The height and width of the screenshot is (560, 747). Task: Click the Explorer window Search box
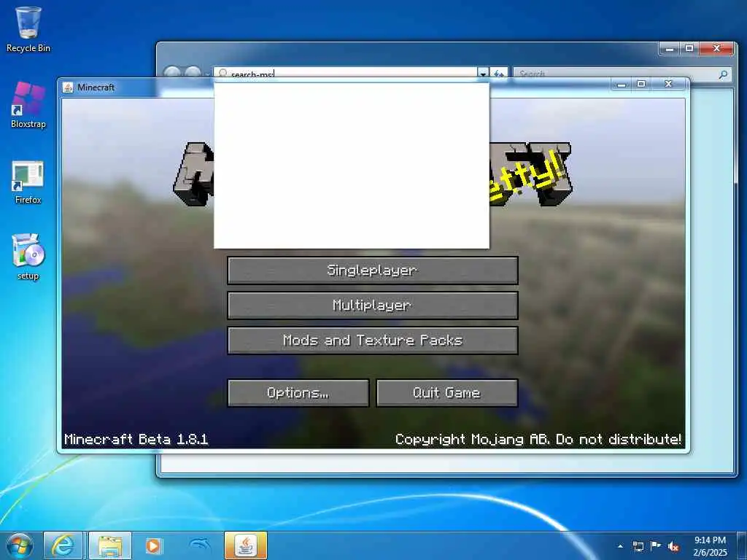click(622, 74)
